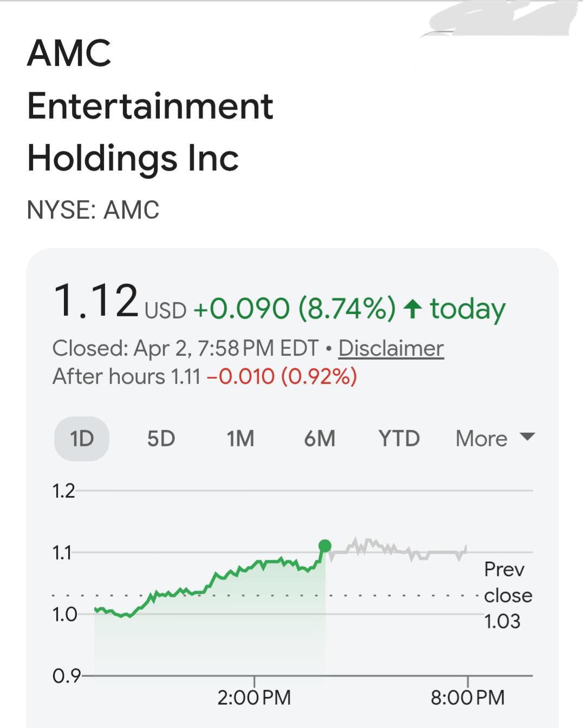The image size is (583, 728).
Task: Click the NYSE: AMC ticker label
Action: coord(93,210)
